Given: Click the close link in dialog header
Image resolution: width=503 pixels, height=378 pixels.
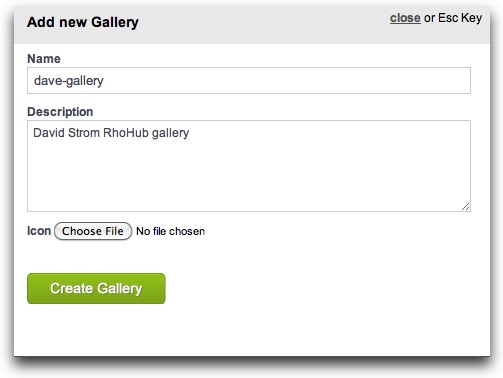Looking at the screenshot, I should tap(405, 18).
